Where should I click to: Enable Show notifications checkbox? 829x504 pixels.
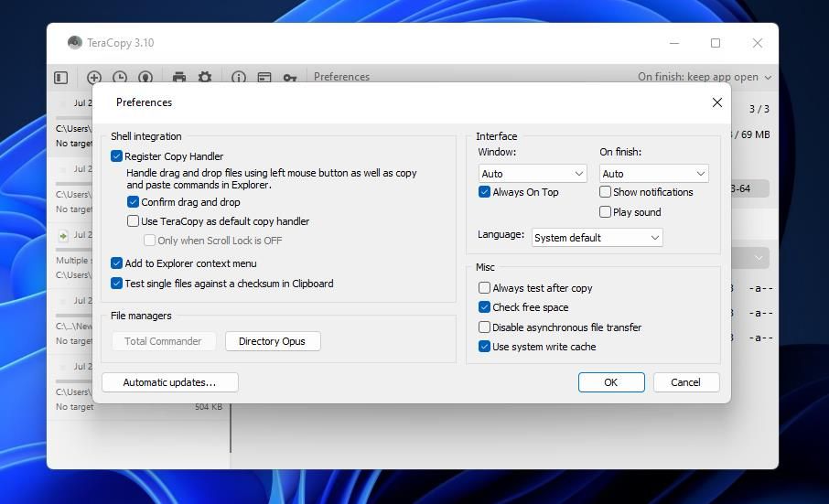pyautogui.click(x=606, y=192)
